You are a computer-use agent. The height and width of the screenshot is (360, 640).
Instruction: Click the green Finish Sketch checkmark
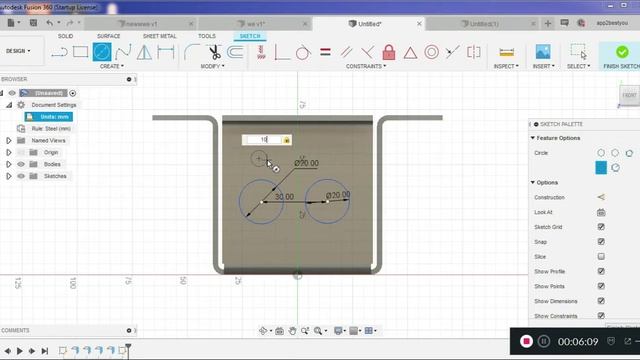pos(622,52)
